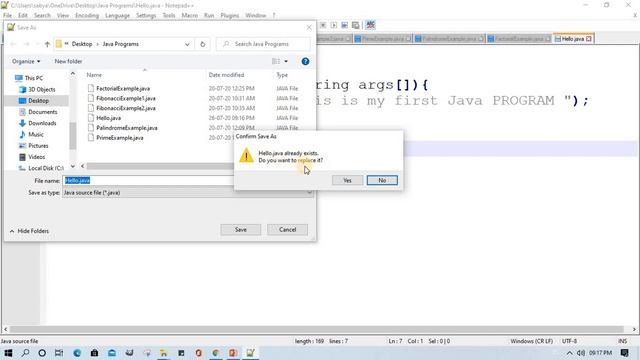The height and width of the screenshot is (360, 640).
Task: Open File Explorer from the taskbar
Action: (x=163, y=353)
